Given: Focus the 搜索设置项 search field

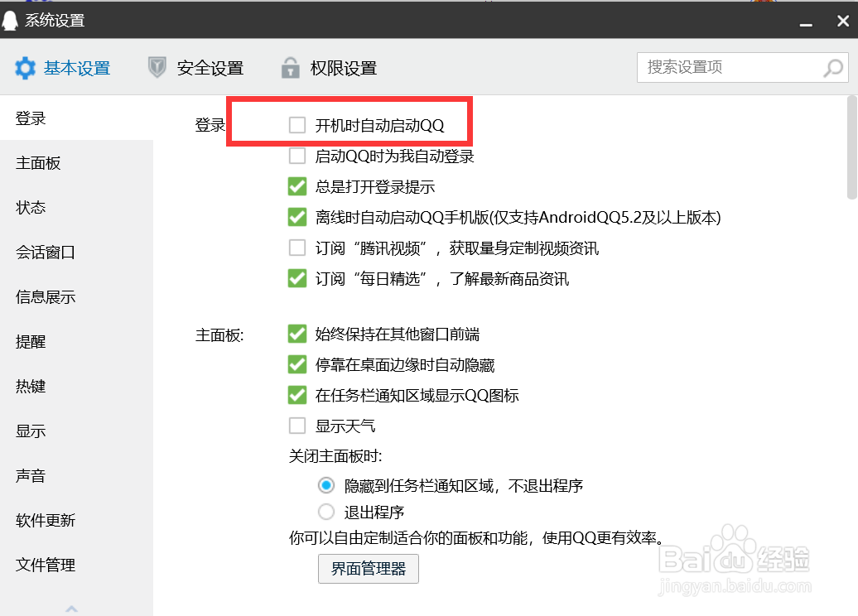Looking at the screenshot, I should pyautogui.click(x=743, y=67).
